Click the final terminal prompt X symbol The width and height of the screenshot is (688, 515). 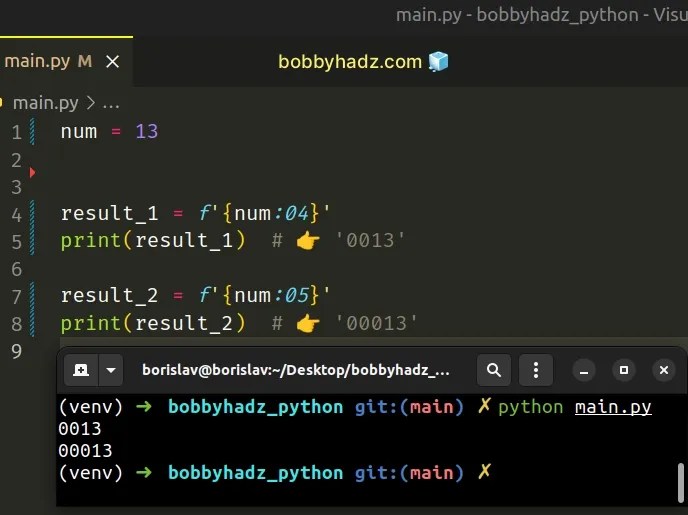click(x=484, y=472)
